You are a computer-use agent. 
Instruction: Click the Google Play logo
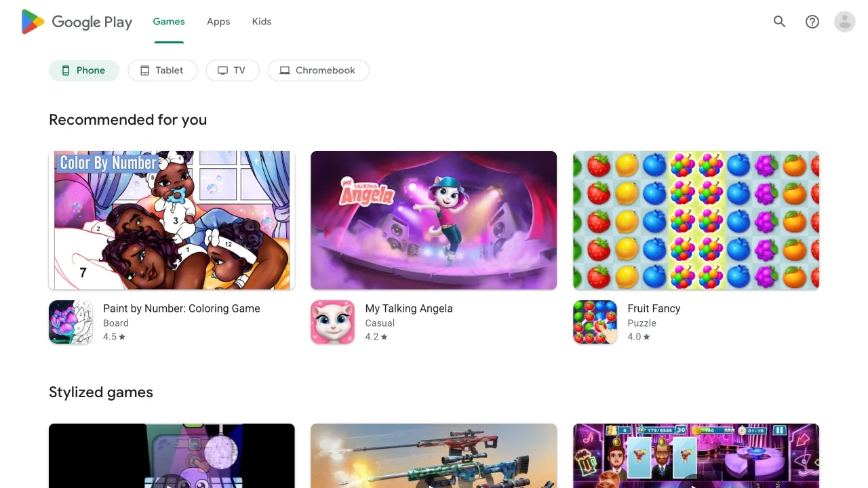pyautogui.click(x=77, y=22)
